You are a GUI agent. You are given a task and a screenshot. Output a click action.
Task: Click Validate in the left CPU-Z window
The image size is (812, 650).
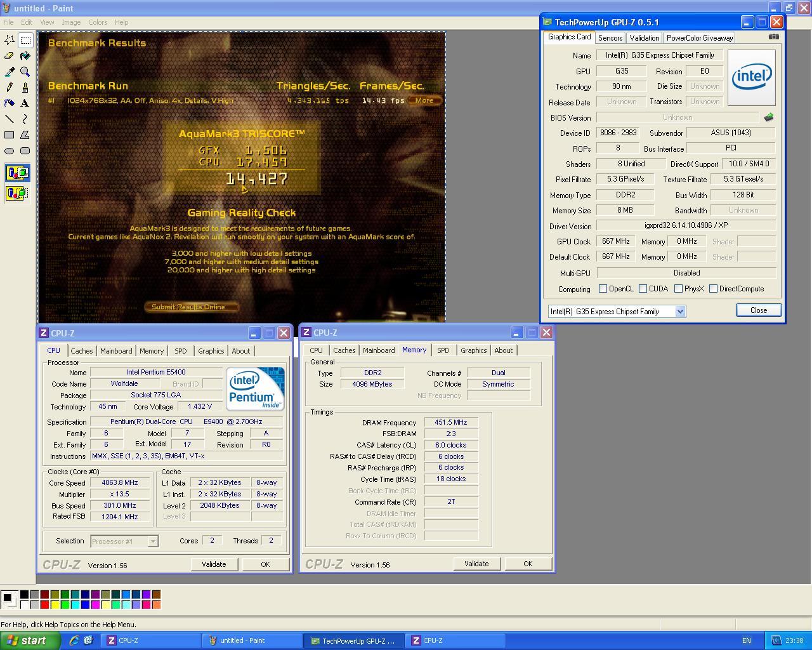tap(214, 564)
